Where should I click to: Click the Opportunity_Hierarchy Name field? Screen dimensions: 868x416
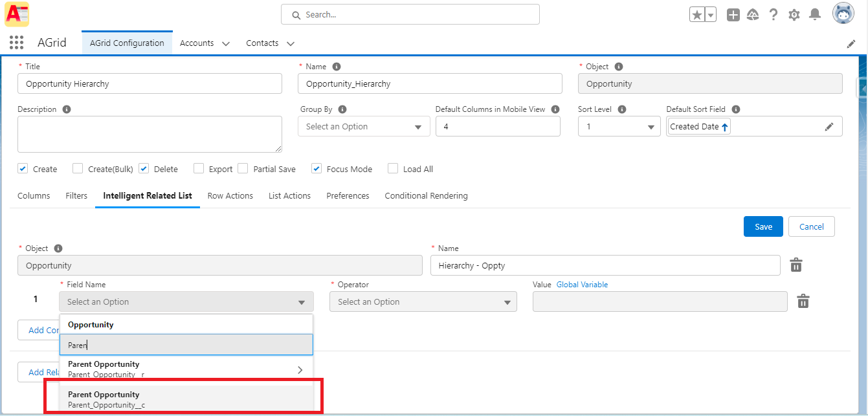(430, 83)
